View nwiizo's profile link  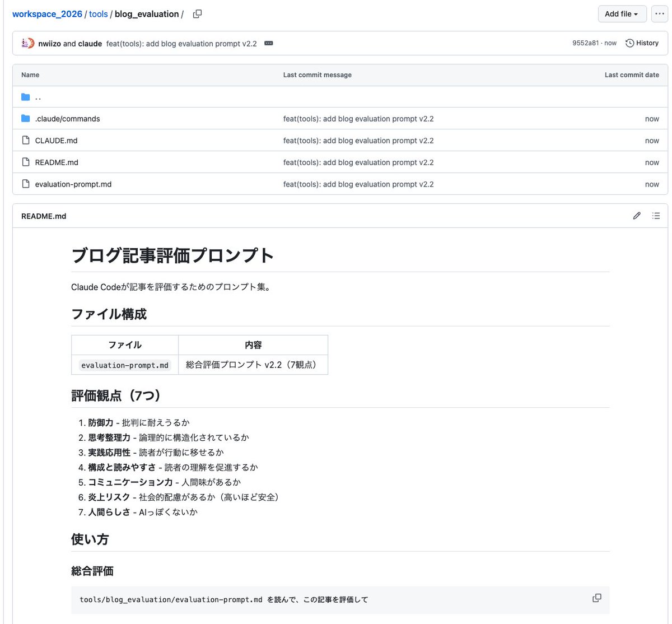49,43
